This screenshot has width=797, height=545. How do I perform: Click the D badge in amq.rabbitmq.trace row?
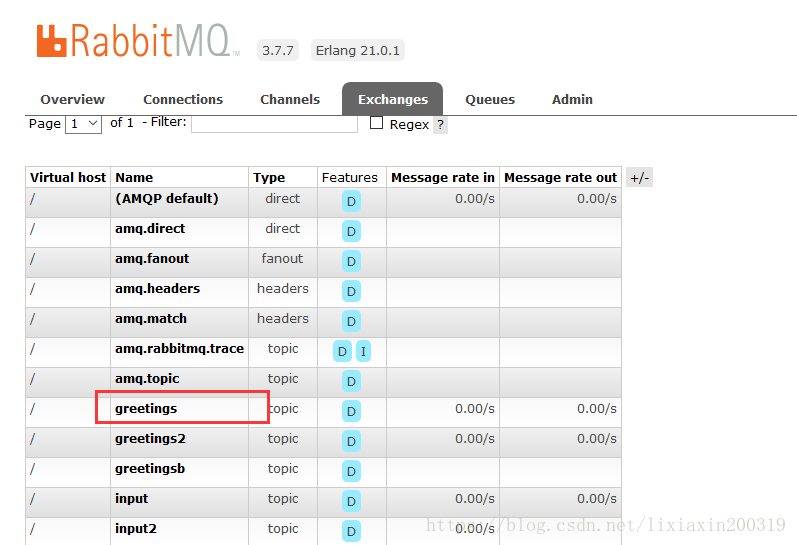(343, 351)
